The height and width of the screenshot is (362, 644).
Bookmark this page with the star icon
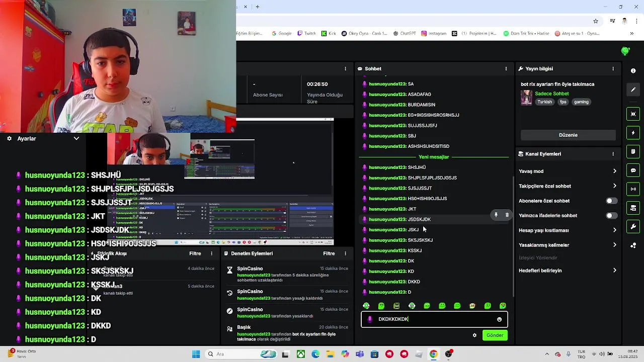596,21
